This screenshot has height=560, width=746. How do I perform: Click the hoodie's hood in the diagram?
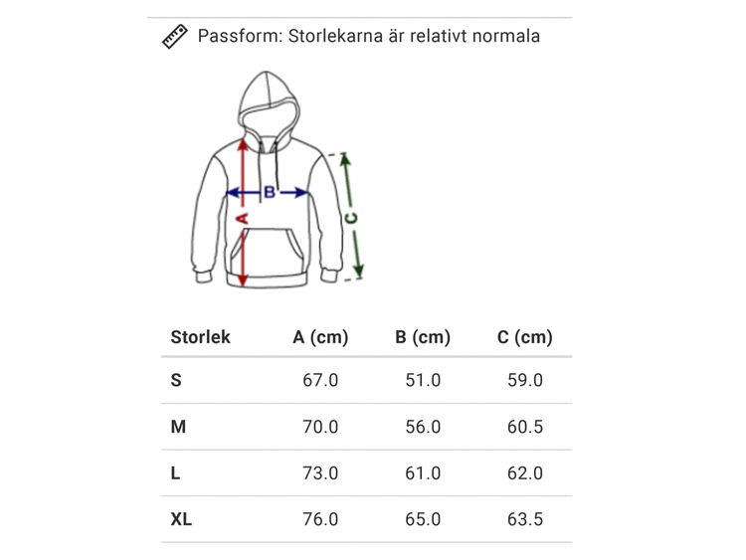(x=269, y=99)
